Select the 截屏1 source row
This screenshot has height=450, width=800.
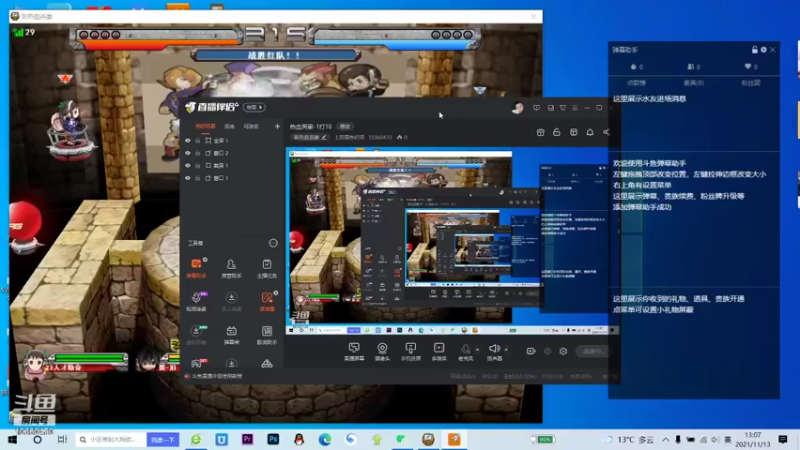[x=232, y=166]
